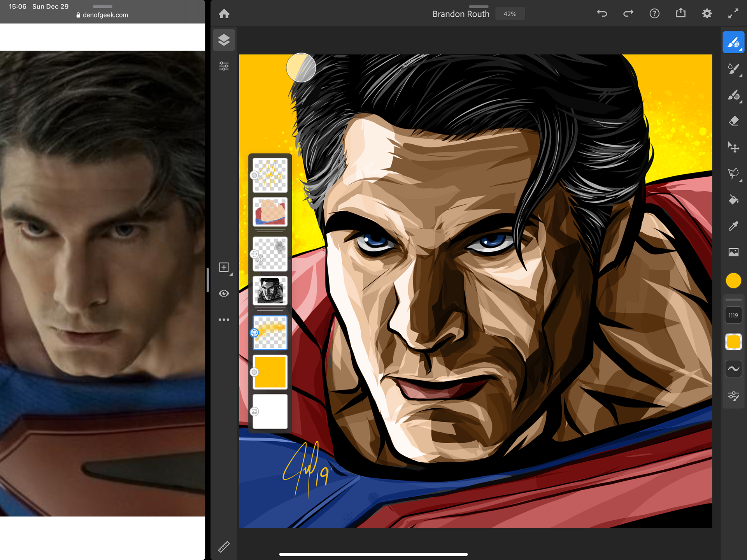Tap the 15:06 status bar clock
Viewport: 747px width, 560px height.
18,6
